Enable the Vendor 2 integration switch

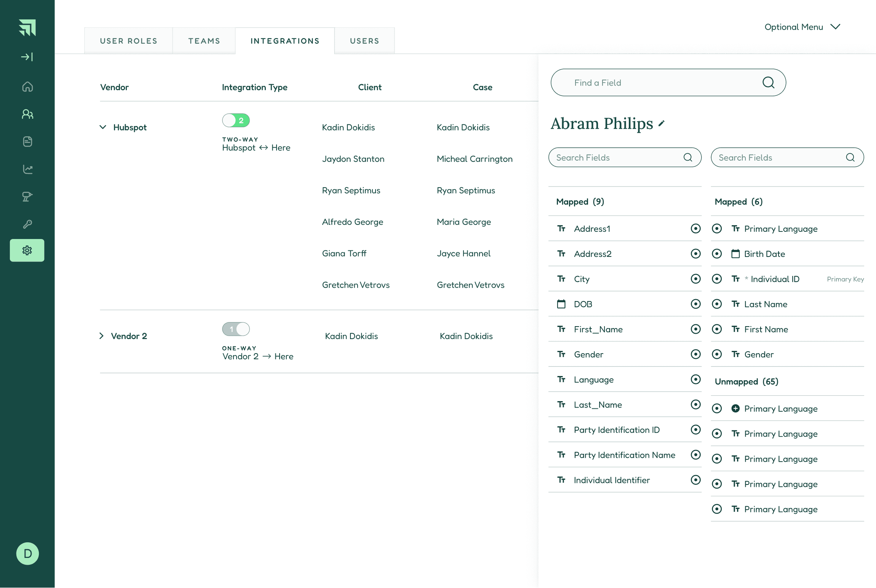tap(236, 329)
